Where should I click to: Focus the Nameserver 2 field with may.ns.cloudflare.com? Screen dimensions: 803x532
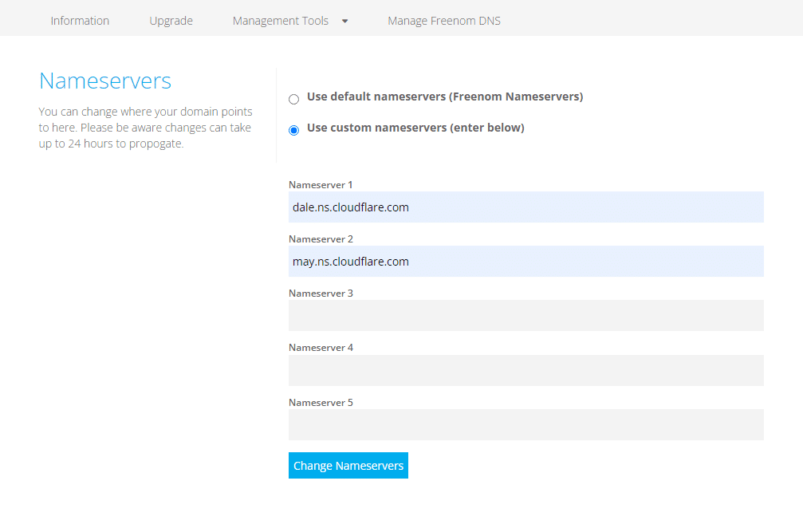pos(526,262)
